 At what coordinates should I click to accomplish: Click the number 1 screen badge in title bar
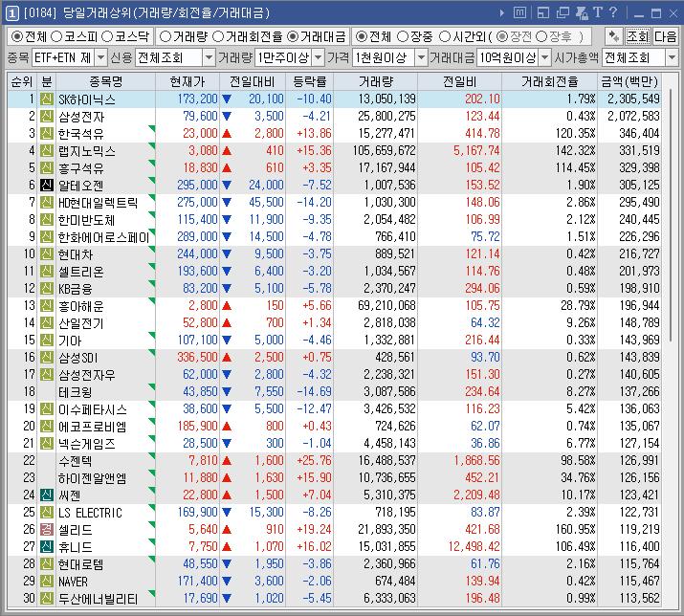[x=11, y=13]
